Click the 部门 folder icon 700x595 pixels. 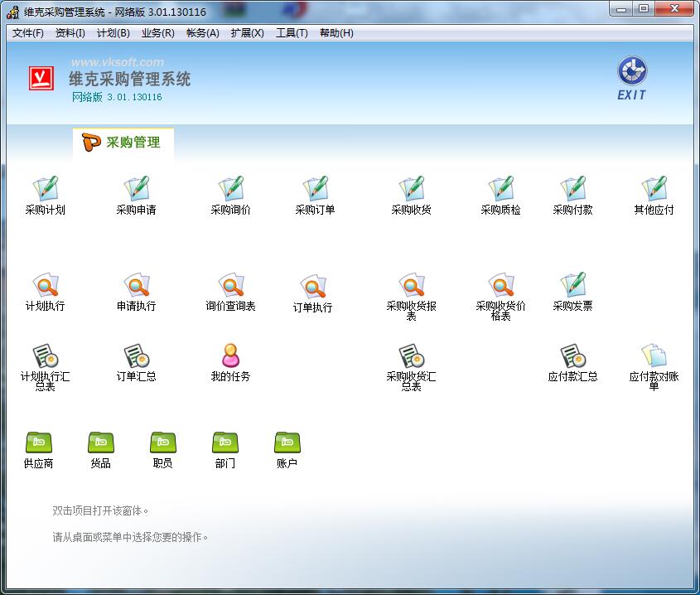point(225,443)
